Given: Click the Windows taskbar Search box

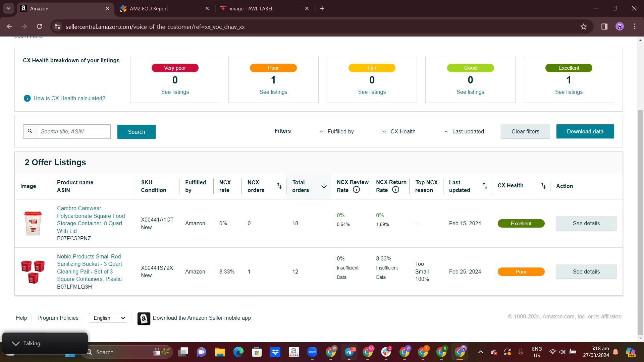Looking at the screenshot, I should click(127, 352).
